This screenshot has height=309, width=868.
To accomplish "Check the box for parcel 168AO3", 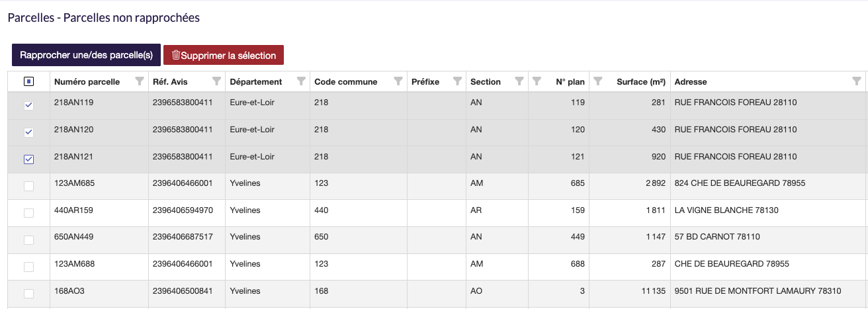I will pyautogui.click(x=28, y=293).
